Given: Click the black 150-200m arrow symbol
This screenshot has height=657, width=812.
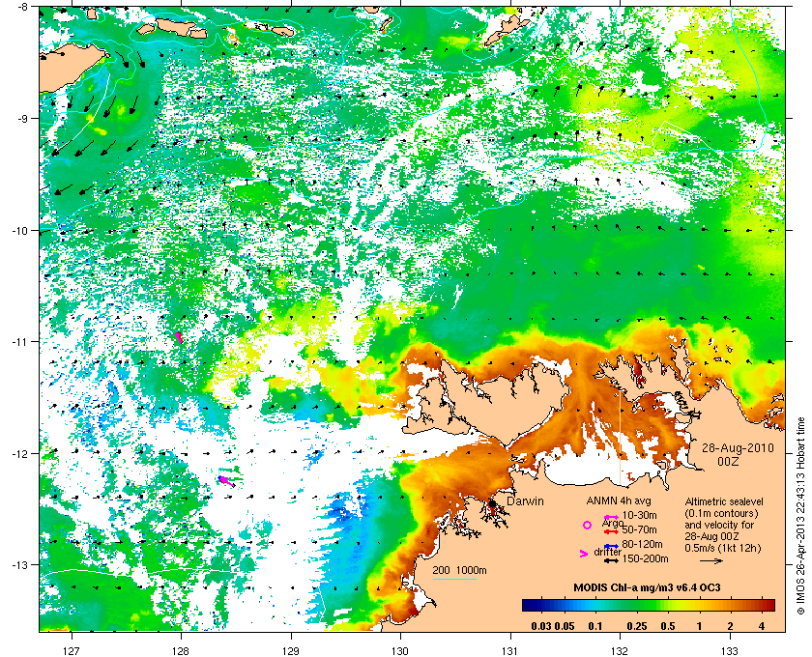Looking at the screenshot, I should pos(612,560).
